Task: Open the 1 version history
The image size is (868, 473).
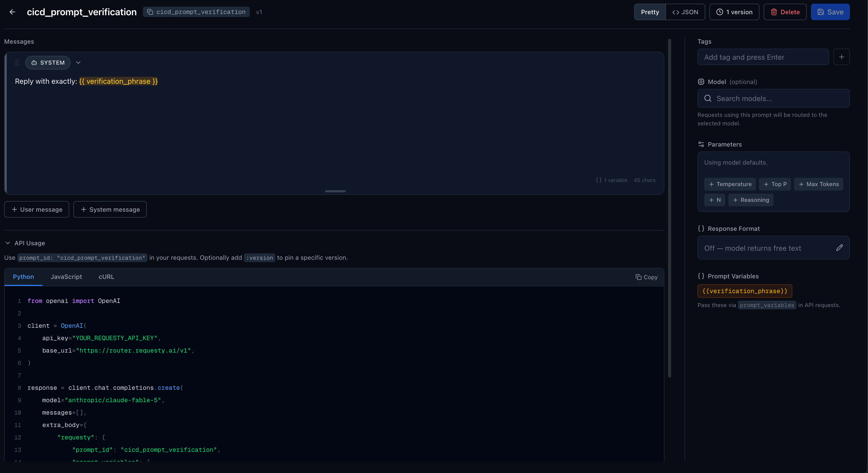Action: coord(734,12)
